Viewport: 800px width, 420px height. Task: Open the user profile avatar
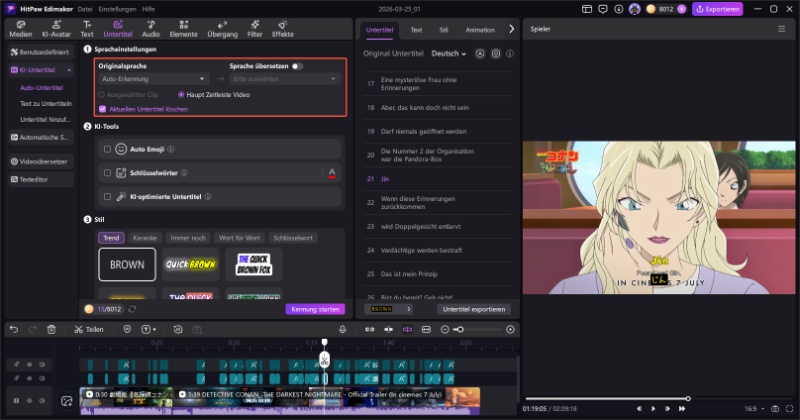pyautogui.click(x=634, y=9)
